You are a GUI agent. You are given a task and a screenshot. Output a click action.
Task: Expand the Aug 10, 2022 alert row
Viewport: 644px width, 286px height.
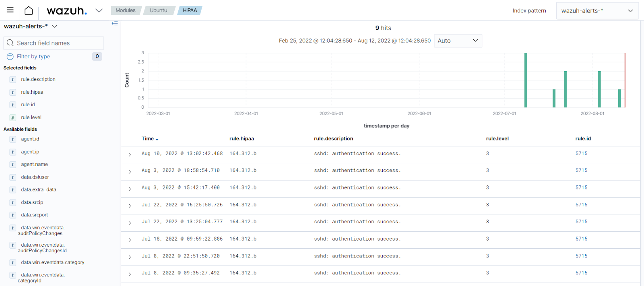[x=130, y=154]
